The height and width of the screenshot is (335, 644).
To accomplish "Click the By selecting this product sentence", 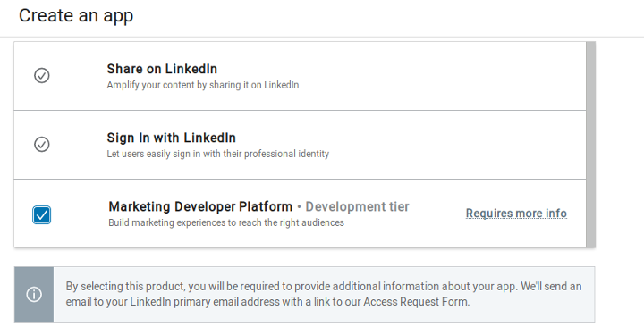I will (292, 286).
